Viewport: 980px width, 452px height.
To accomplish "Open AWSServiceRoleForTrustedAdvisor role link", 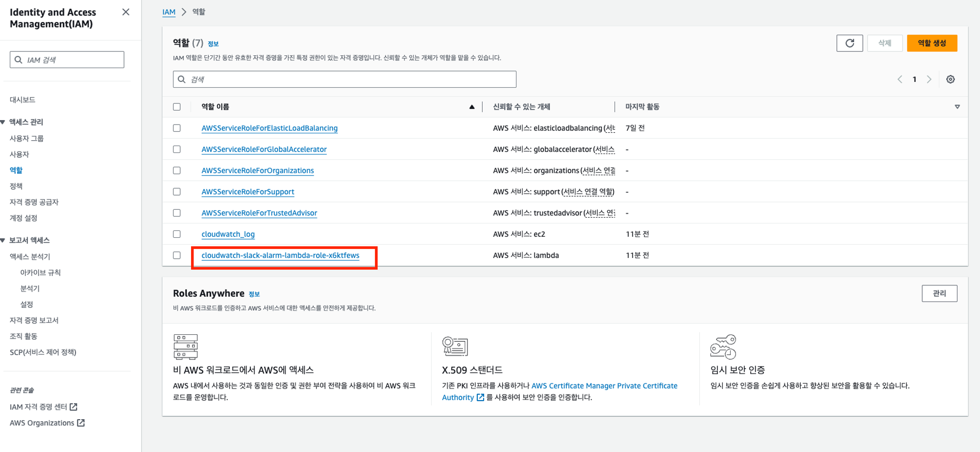I will (x=259, y=213).
